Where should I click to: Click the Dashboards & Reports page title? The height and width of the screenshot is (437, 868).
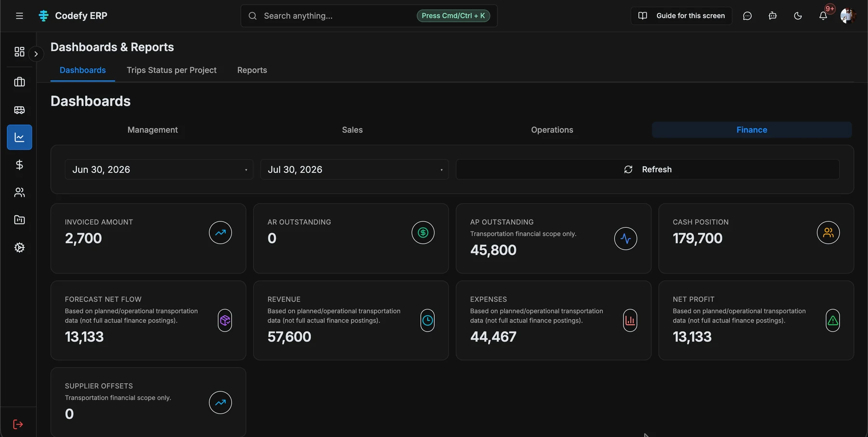(x=112, y=47)
